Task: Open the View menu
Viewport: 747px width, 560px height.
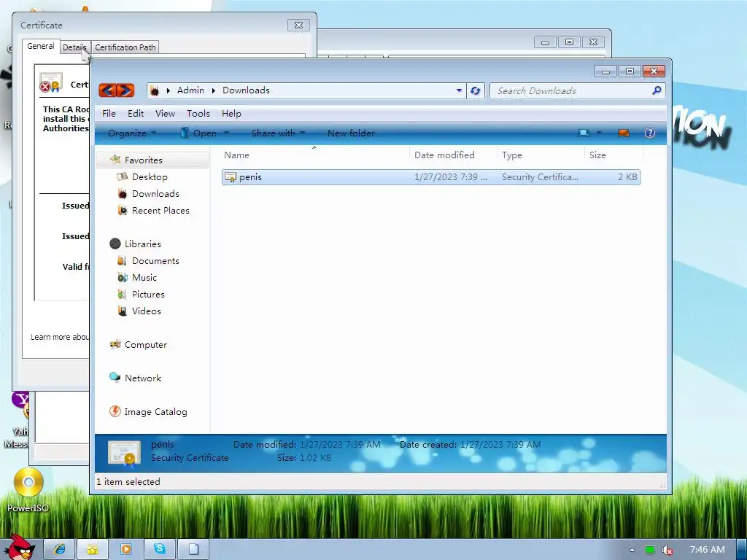Action: 165,113
